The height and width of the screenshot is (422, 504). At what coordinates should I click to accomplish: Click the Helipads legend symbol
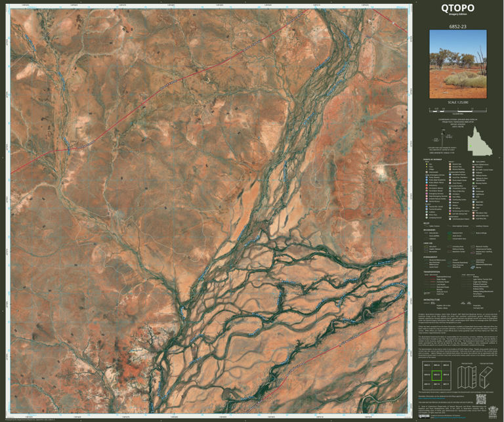click(x=473, y=173)
